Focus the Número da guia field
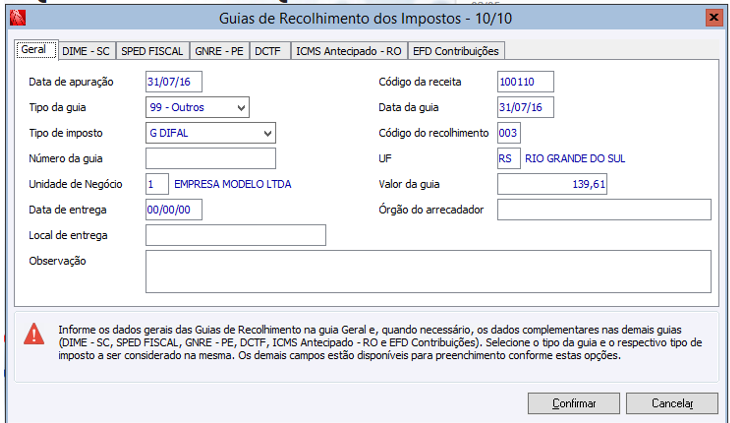The height and width of the screenshot is (423, 730). pyautogui.click(x=210, y=158)
